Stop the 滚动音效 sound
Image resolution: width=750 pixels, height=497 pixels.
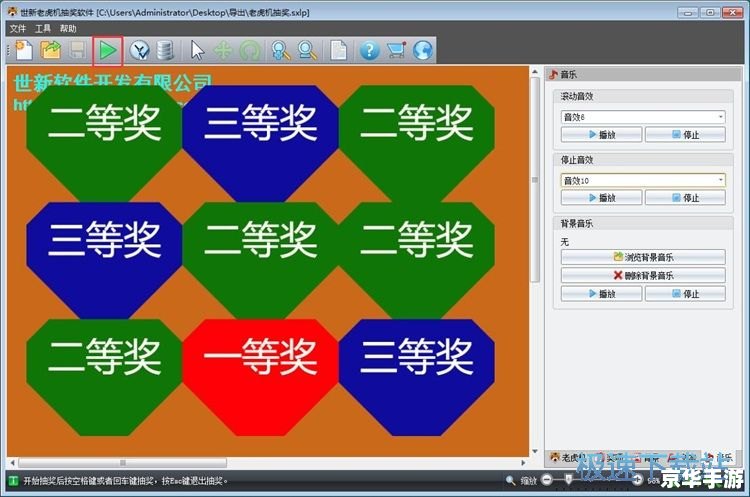click(685, 134)
